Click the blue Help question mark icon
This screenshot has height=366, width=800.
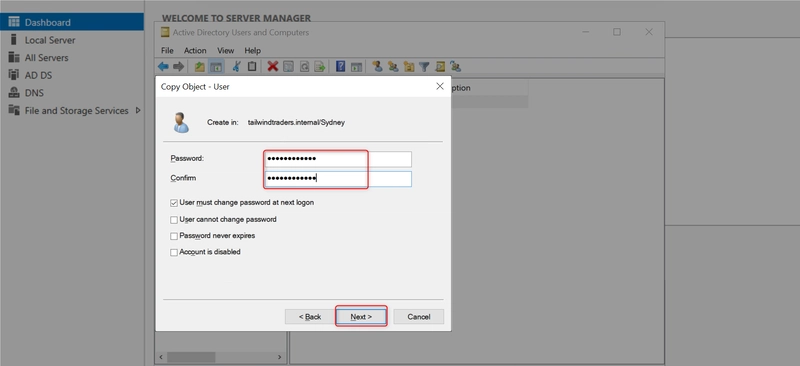click(x=341, y=66)
